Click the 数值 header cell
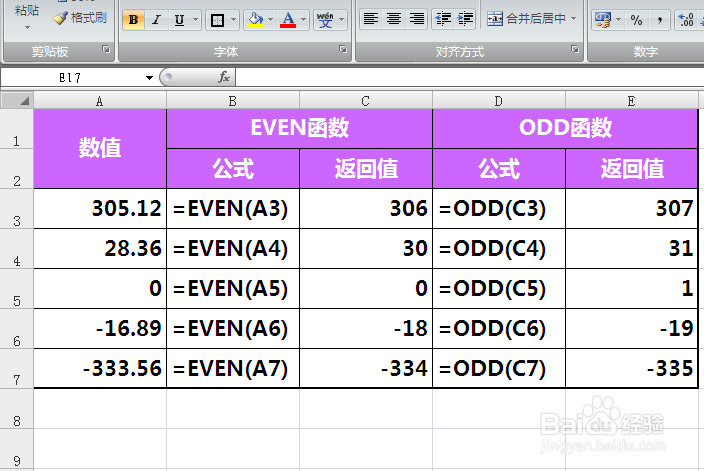 (x=100, y=148)
